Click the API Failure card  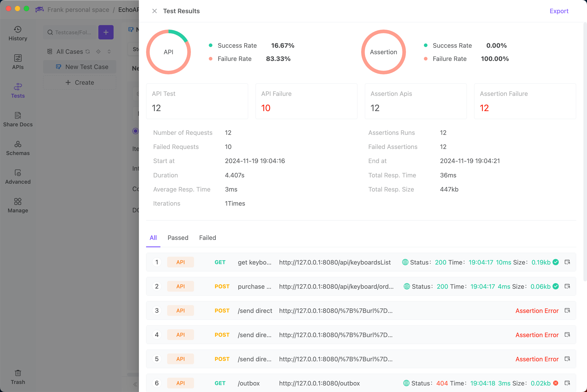[306, 101]
